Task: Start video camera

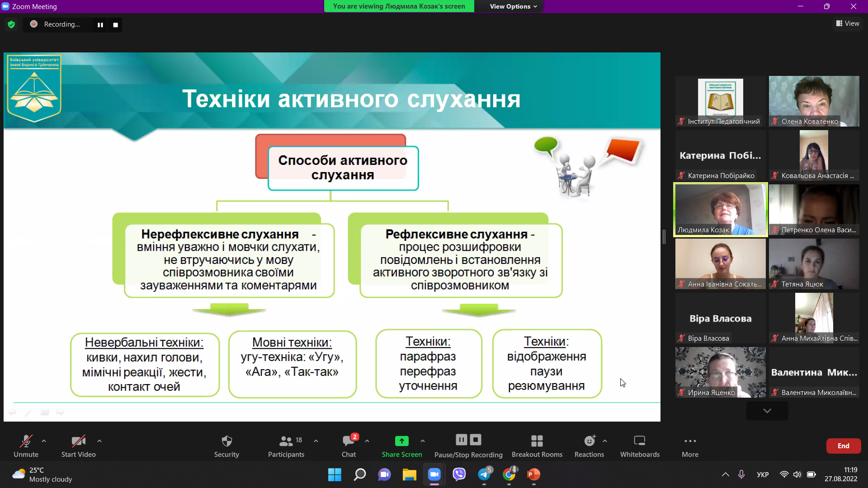Action: 78,445
